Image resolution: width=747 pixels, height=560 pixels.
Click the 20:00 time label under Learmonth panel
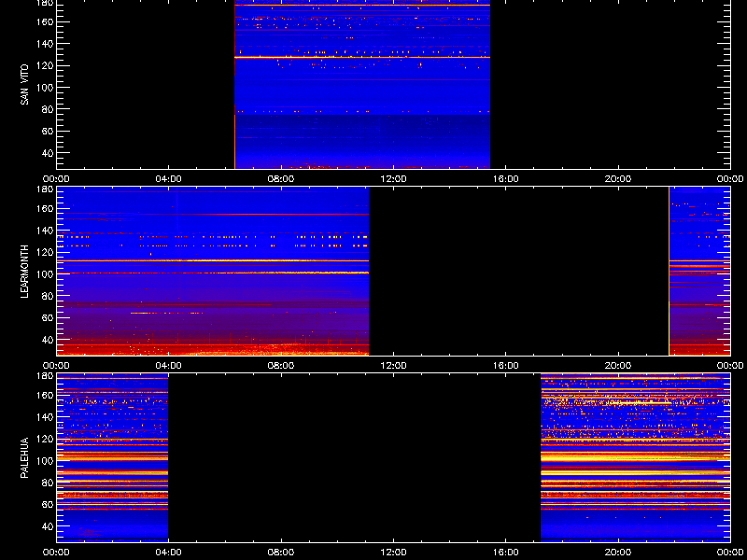pyautogui.click(x=618, y=366)
